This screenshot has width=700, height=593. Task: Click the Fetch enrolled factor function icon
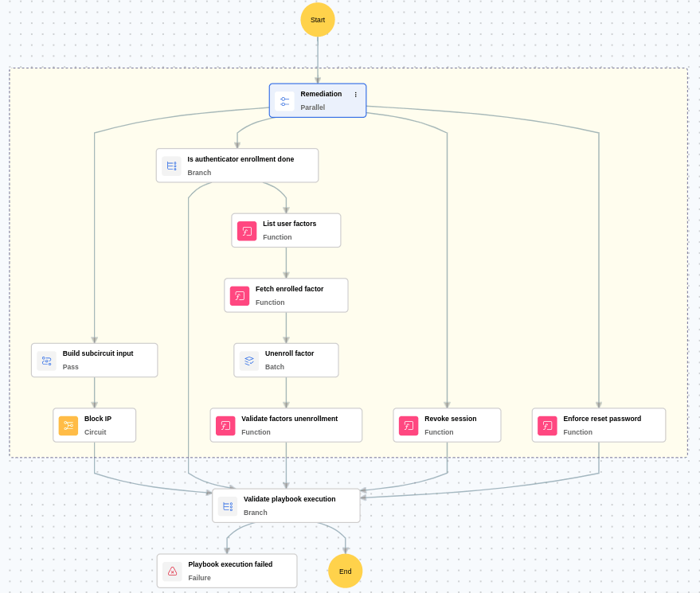pos(240,296)
